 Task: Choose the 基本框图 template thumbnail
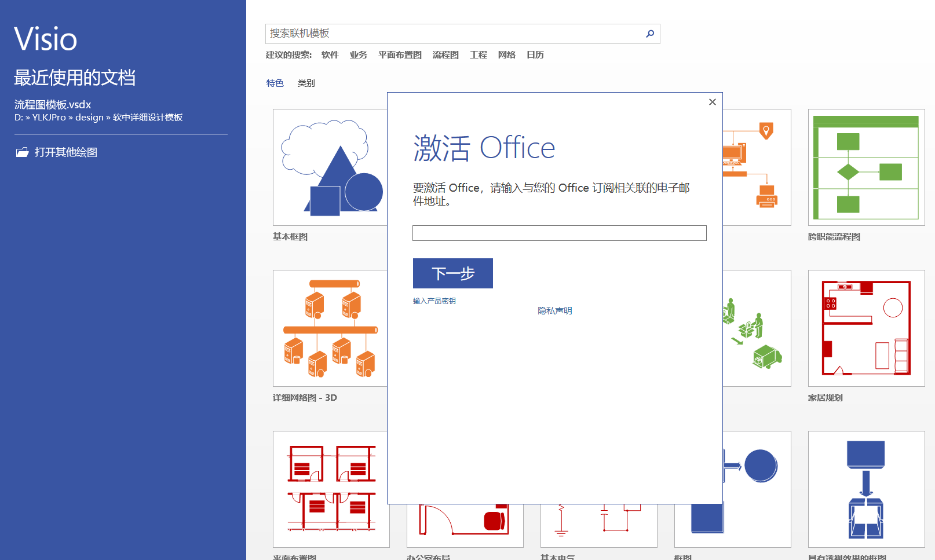coord(330,167)
